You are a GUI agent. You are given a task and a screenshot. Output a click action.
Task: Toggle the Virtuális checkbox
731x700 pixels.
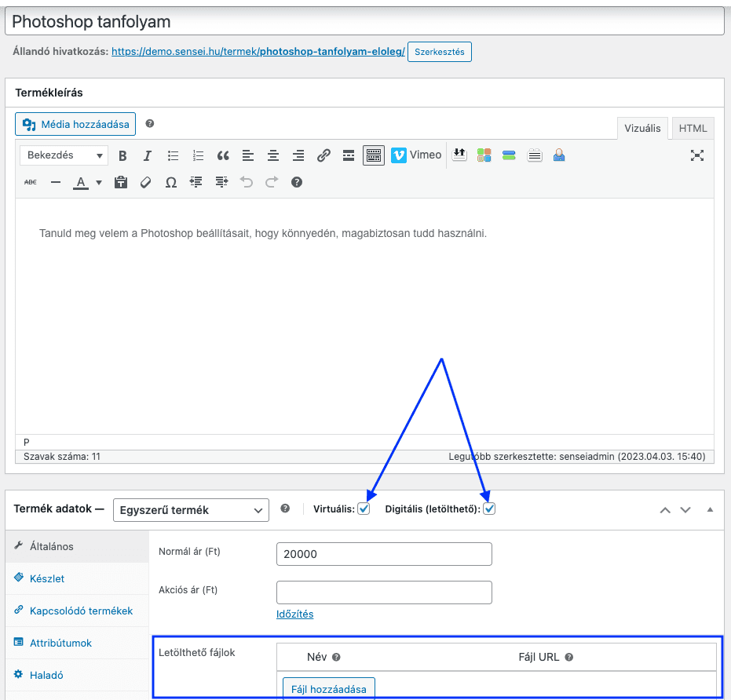(x=364, y=509)
